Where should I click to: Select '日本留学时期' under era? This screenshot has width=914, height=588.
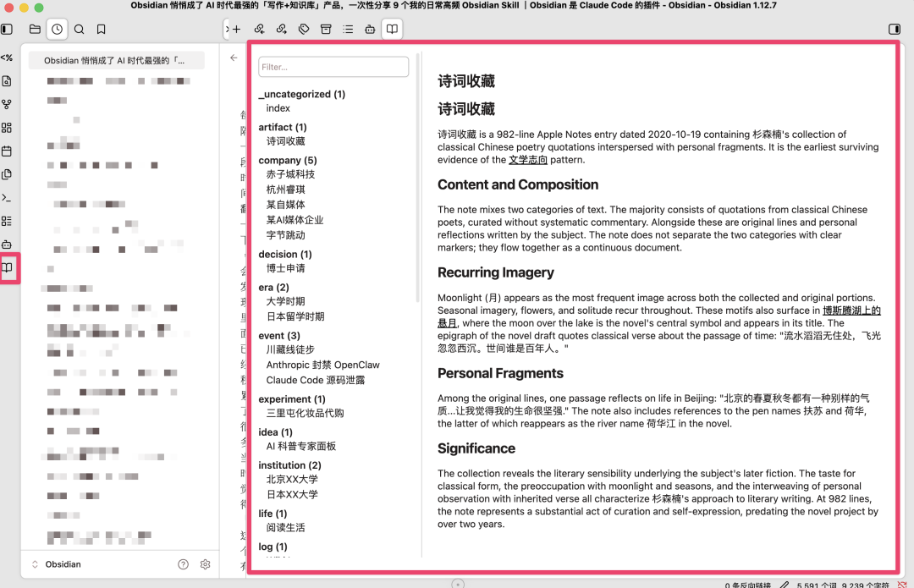pos(295,316)
